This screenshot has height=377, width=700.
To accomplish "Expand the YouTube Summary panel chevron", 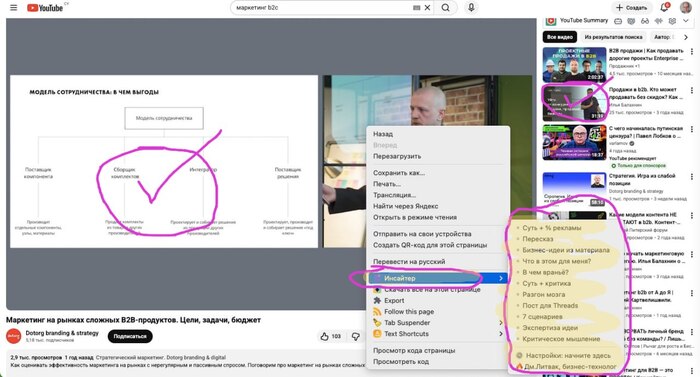I will [686, 21].
